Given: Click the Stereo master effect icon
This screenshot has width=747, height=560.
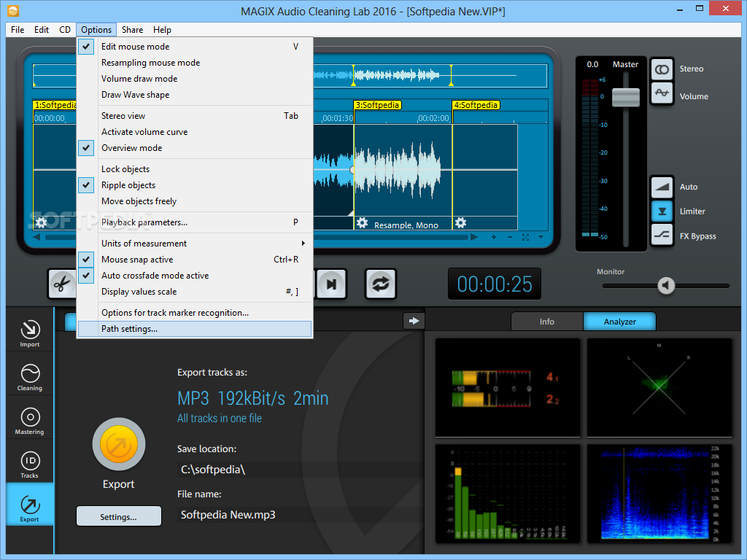Looking at the screenshot, I should coord(662,69).
